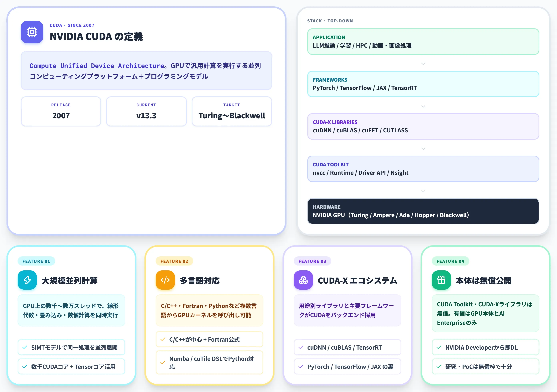Screen dimensions: 557x392
Task: Click checkmark beside Numba / cuTile DSL item
Action: tap(163, 362)
